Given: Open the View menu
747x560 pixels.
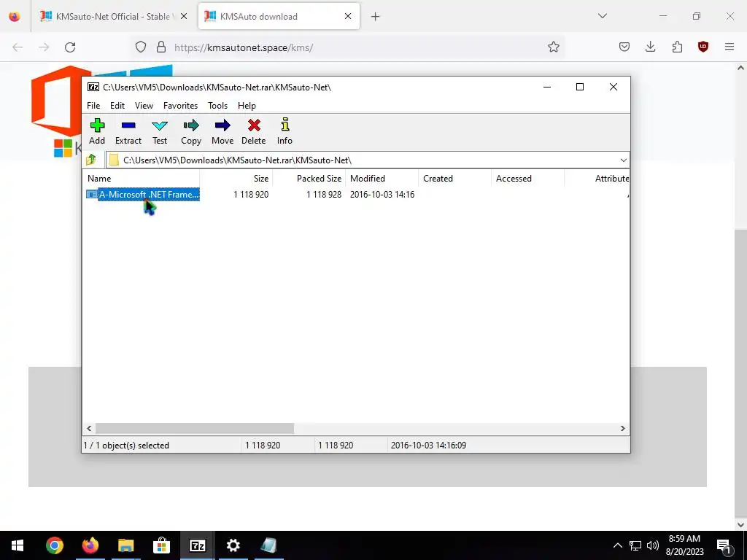Looking at the screenshot, I should (x=144, y=106).
